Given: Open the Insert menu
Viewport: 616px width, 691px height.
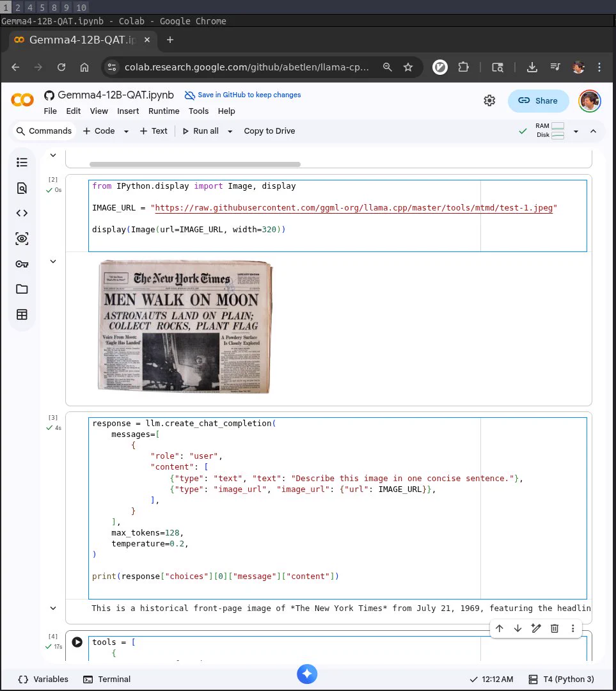Looking at the screenshot, I should pyautogui.click(x=128, y=111).
